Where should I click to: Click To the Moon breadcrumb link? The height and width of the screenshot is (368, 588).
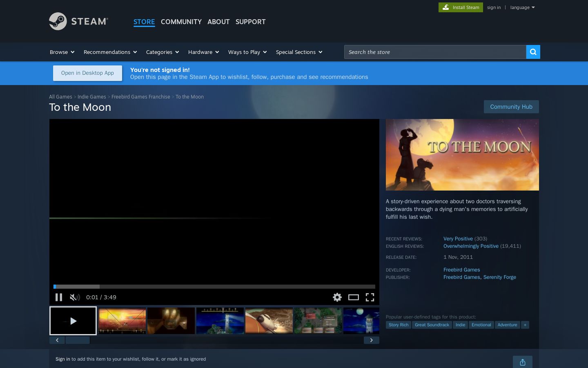pos(189,97)
